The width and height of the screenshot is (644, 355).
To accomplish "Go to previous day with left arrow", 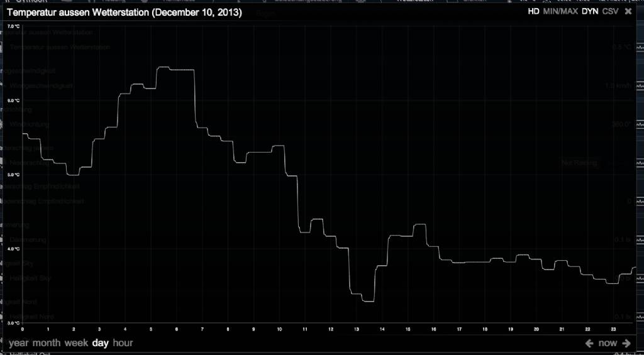I will (x=589, y=342).
